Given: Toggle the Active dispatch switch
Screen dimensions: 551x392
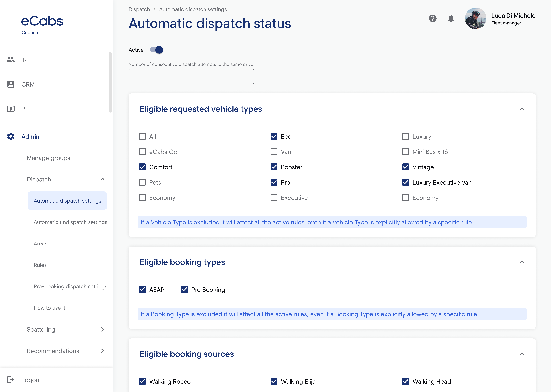Looking at the screenshot, I should tap(157, 50).
